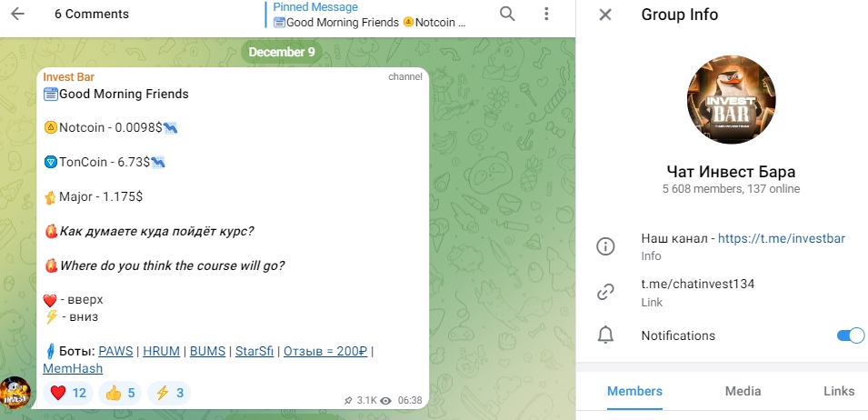Image resolution: width=868 pixels, height=420 pixels.
Task: React with the red heart showing 12
Action: 68,394
